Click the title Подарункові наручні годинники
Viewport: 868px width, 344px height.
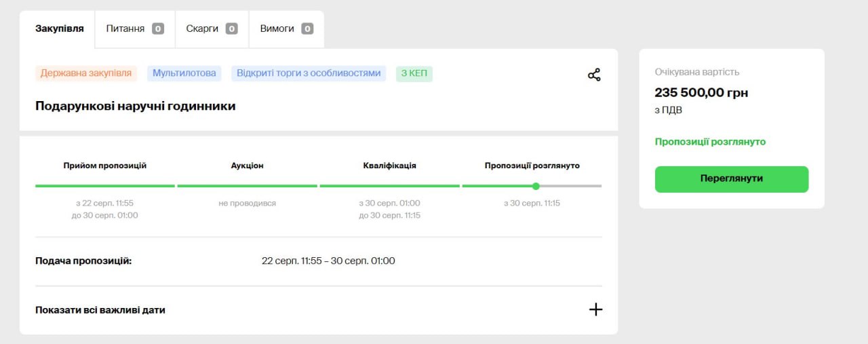click(x=136, y=106)
